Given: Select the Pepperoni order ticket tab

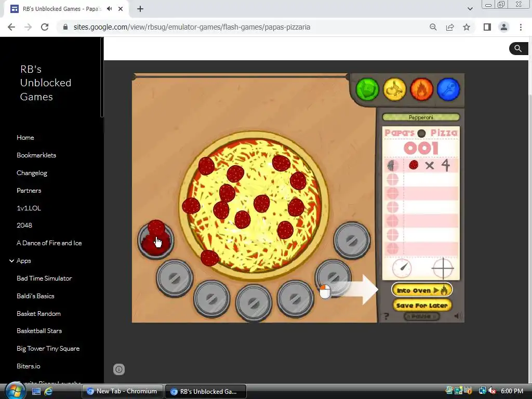Looking at the screenshot, I should (x=421, y=117).
